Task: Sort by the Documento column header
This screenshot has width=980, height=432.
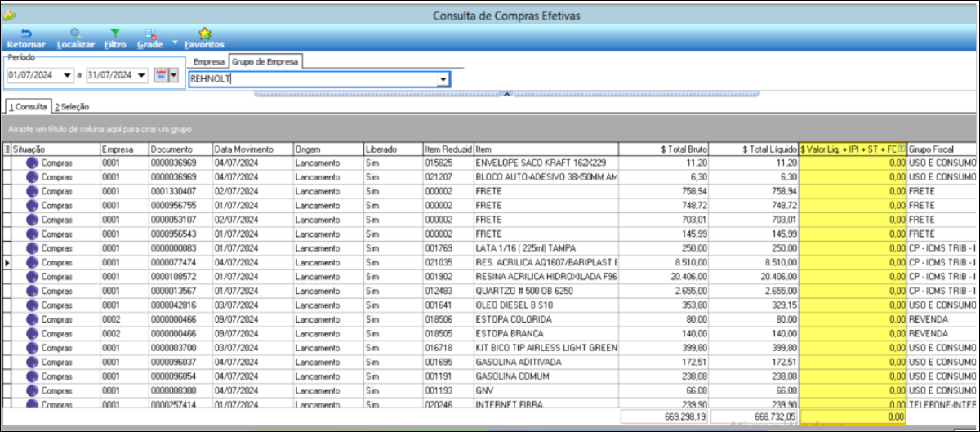Action: point(180,149)
